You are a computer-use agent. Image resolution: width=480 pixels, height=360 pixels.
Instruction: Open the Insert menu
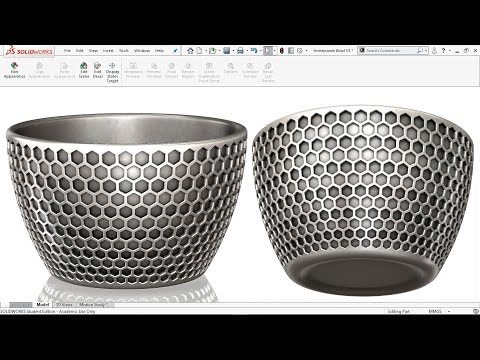tap(108, 51)
